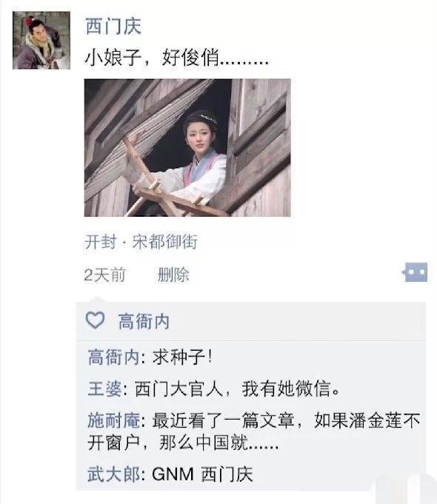The image size is (437, 504).
Task: Reply to the comment GNM 西门庆
Action: 202,474
